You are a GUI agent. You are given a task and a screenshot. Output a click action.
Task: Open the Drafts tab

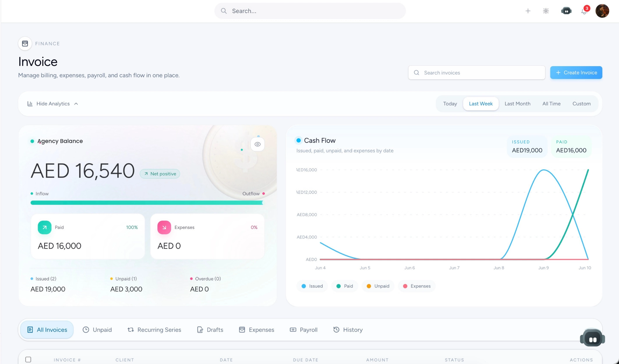point(210,330)
